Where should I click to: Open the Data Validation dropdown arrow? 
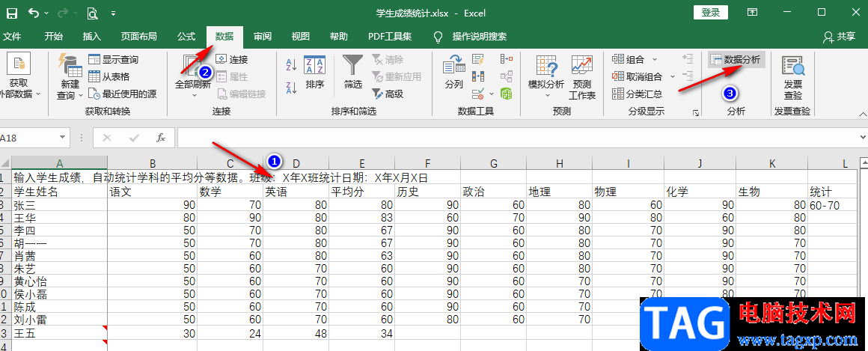[x=491, y=94]
